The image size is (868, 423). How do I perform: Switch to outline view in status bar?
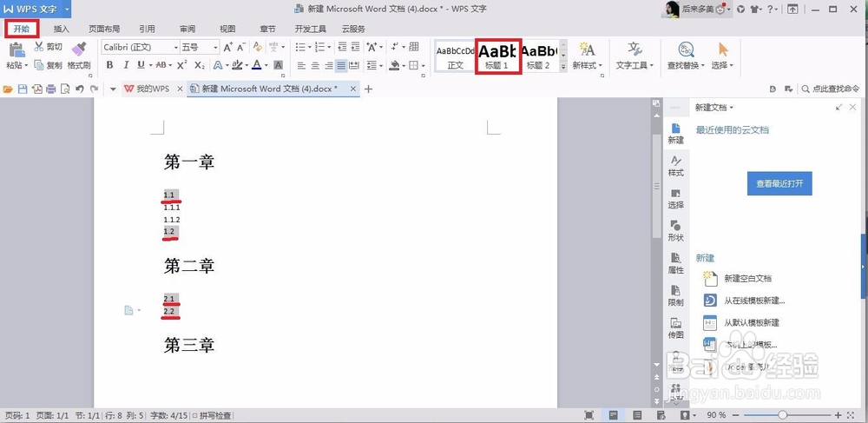pyautogui.click(x=637, y=414)
